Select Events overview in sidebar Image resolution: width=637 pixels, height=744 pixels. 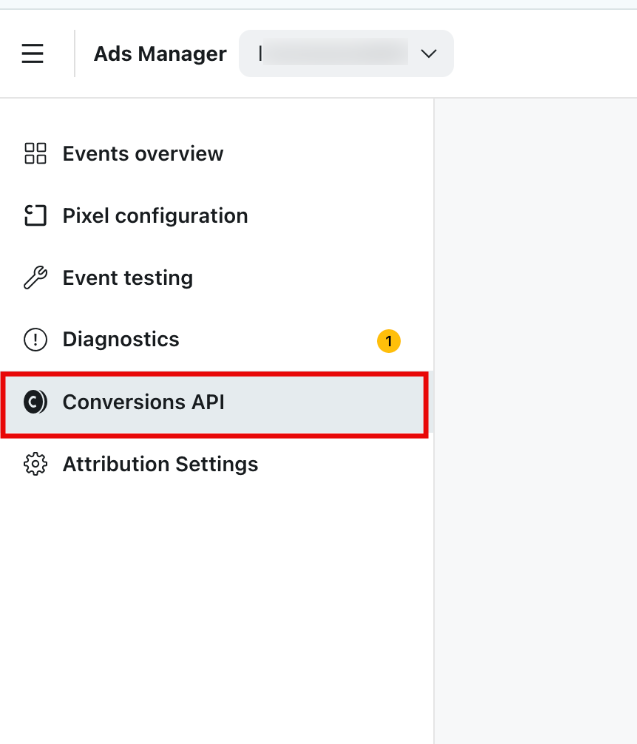point(216,154)
